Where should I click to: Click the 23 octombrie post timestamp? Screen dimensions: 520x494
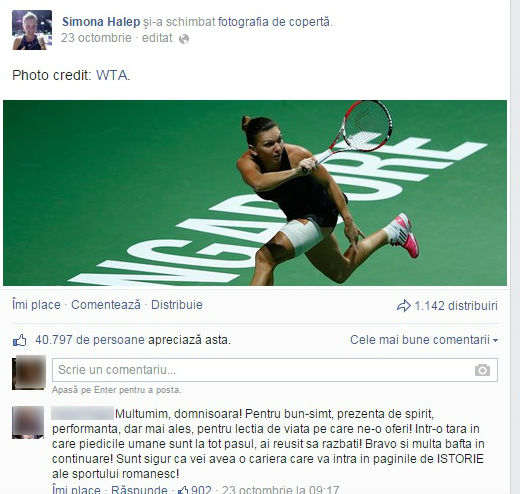point(96,38)
